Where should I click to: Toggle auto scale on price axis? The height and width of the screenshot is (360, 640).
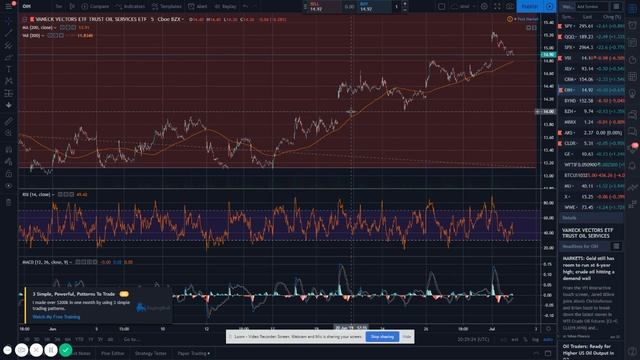tap(548, 340)
